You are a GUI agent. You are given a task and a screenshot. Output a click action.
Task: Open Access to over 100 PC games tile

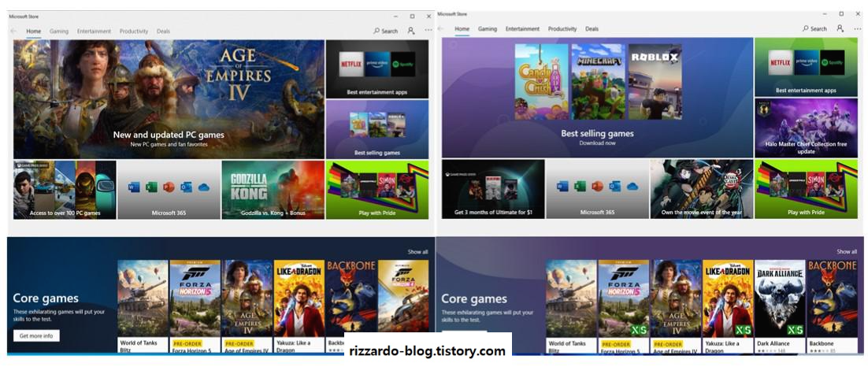(x=65, y=190)
